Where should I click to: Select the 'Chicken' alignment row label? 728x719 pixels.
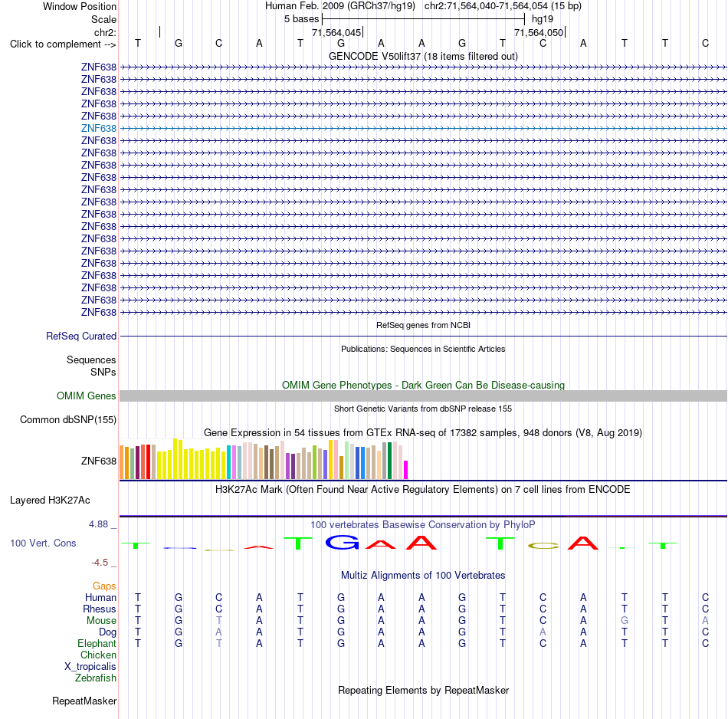click(x=98, y=655)
